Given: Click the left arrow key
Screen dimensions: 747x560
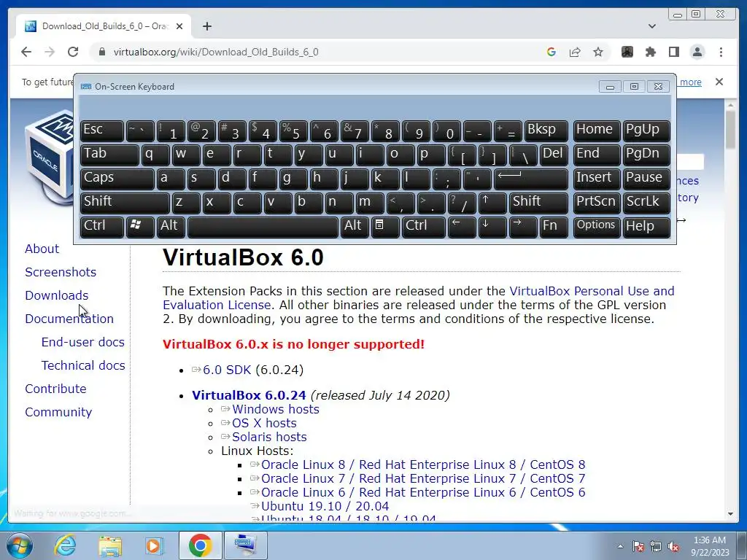Looking at the screenshot, I should pos(461,226).
